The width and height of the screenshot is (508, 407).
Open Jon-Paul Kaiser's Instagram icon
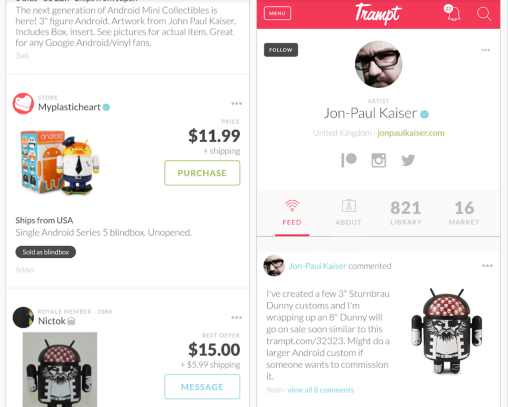379,160
